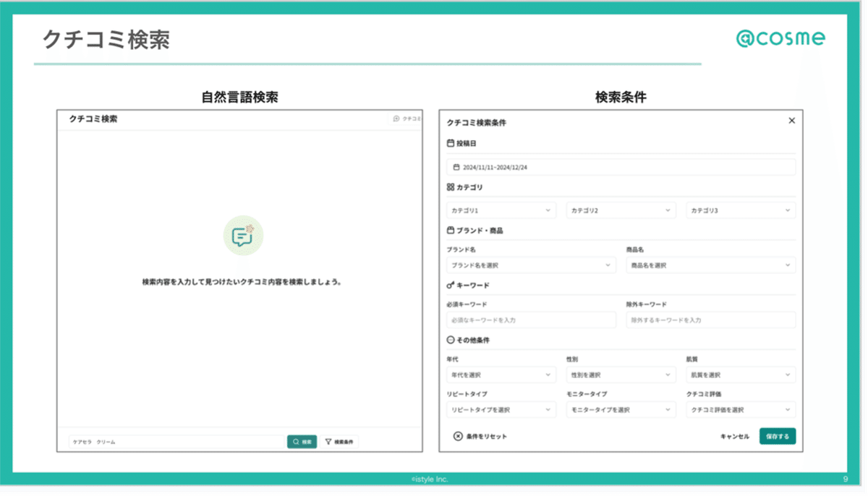Open the カテゴリ2 dropdown
Viewport: 868px width, 496px height.
[621, 210]
